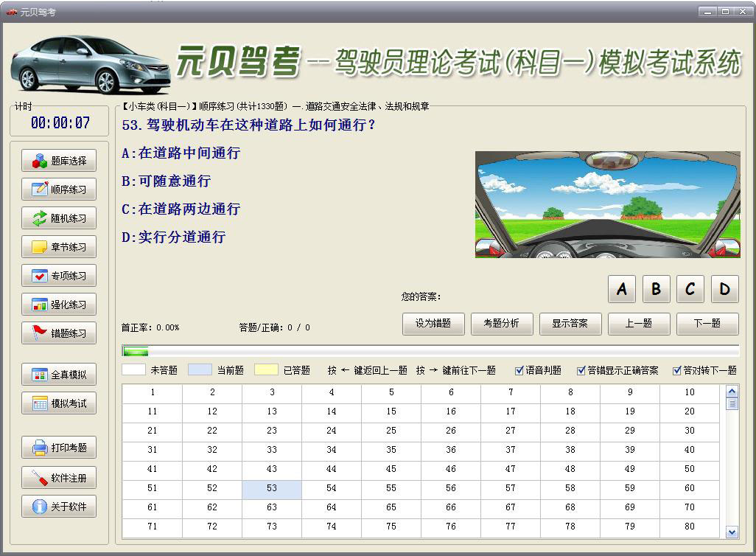
Task: Go to next question with 下一题
Action: point(707,324)
